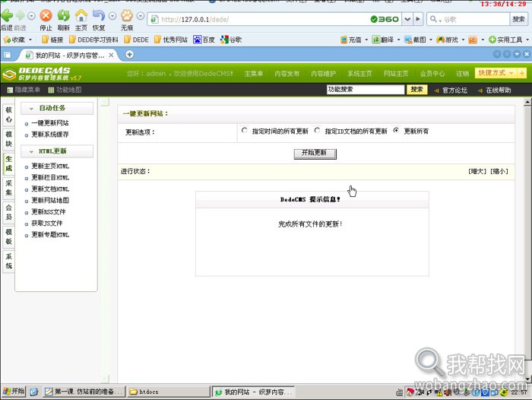Click the Home house icon
The width and height of the screenshot is (532, 400).
tap(81, 15)
